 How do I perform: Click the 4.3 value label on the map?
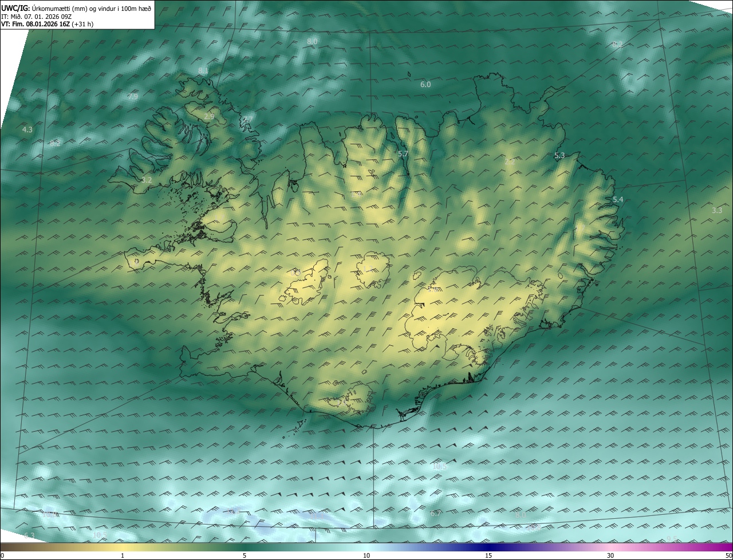click(27, 130)
